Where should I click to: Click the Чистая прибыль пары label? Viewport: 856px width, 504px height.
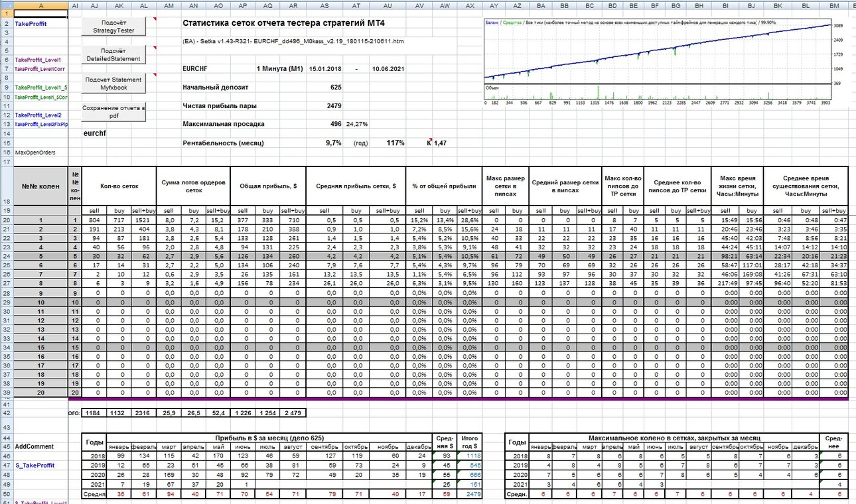pos(219,105)
